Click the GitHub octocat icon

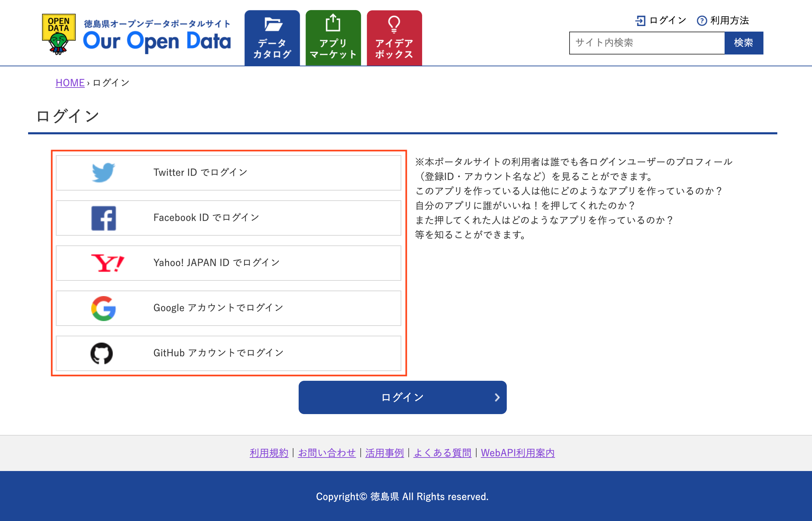(x=102, y=353)
